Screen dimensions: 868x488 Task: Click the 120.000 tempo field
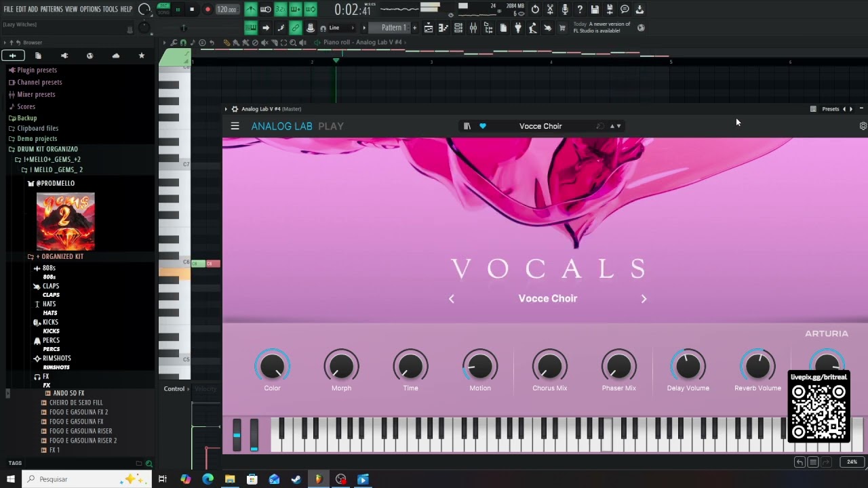pyautogui.click(x=227, y=9)
